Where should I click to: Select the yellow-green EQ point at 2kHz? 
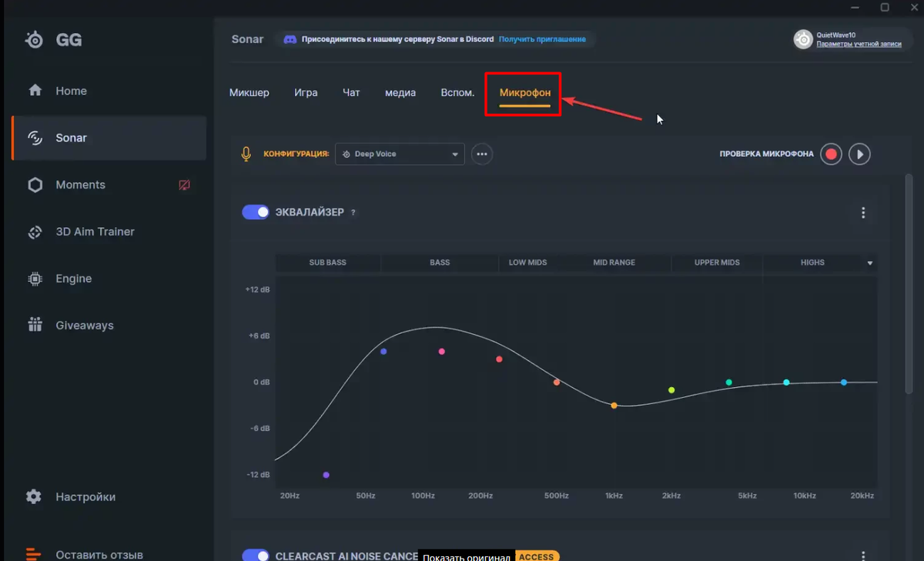click(671, 390)
